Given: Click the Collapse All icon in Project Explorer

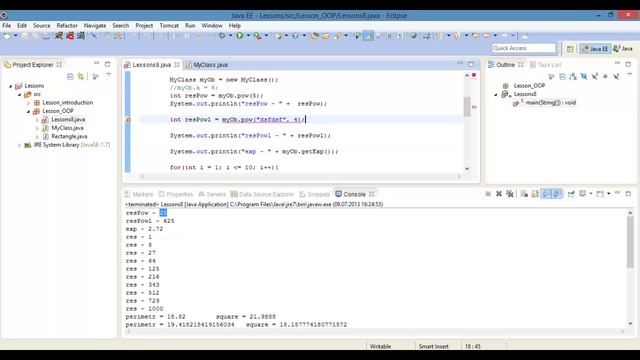Looking at the screenshot, I should click(70, 77).
